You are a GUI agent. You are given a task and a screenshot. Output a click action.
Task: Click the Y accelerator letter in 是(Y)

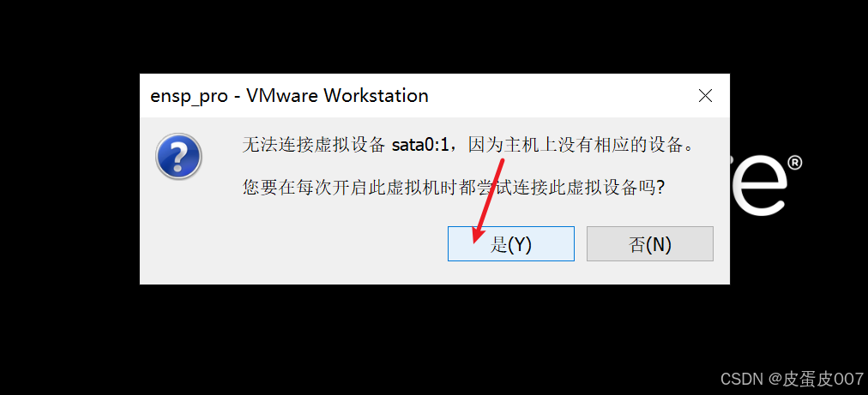[x=517, y=244]
